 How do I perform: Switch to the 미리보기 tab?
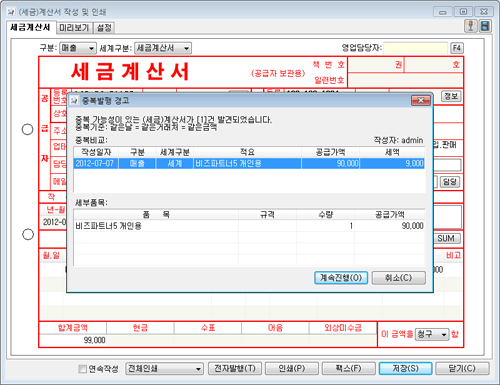coord(74,28)
